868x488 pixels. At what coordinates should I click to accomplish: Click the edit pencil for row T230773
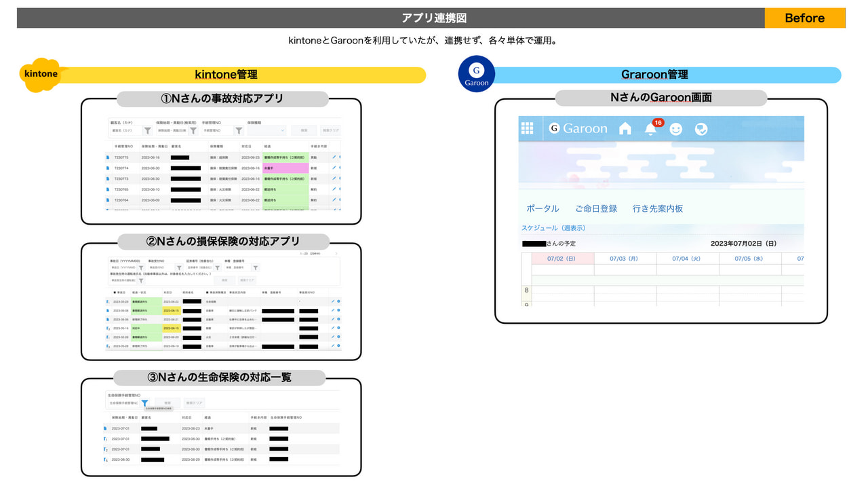[x=333, y=179]
